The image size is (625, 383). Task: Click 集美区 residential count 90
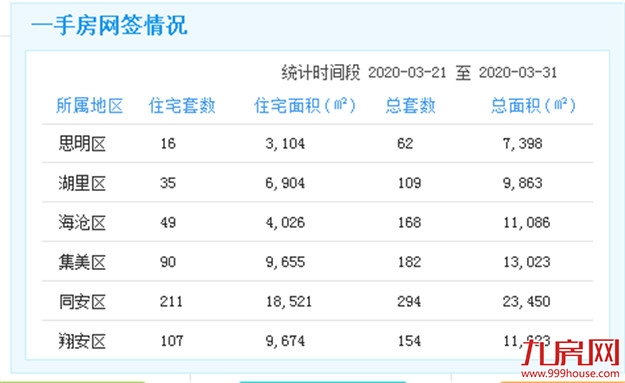[168, 262]
